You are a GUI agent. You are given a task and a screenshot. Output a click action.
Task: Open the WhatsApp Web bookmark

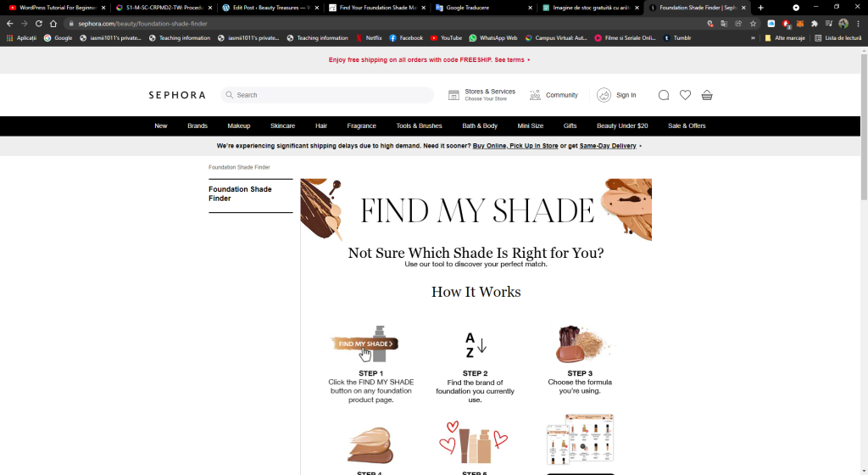click(492, 38)
